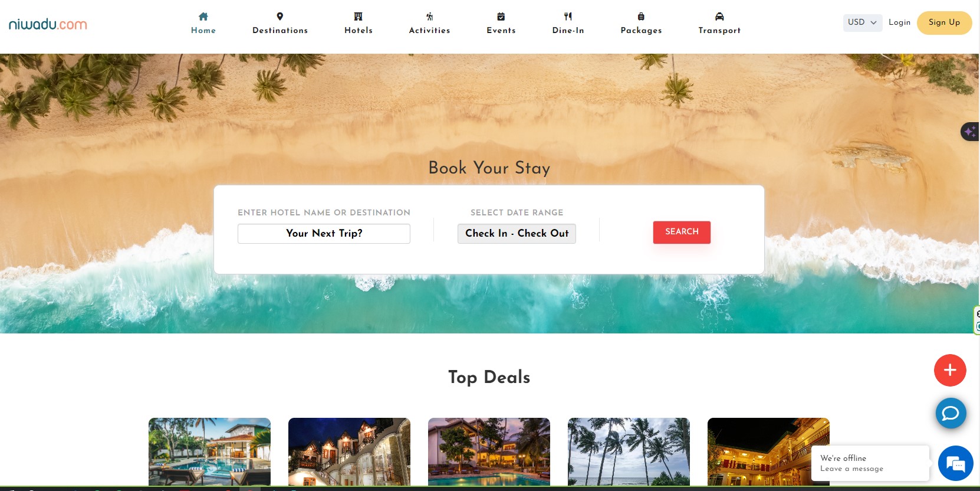This screenshot has height=491, width=980.
Task: Click the Login link
Action: point(899,22)
